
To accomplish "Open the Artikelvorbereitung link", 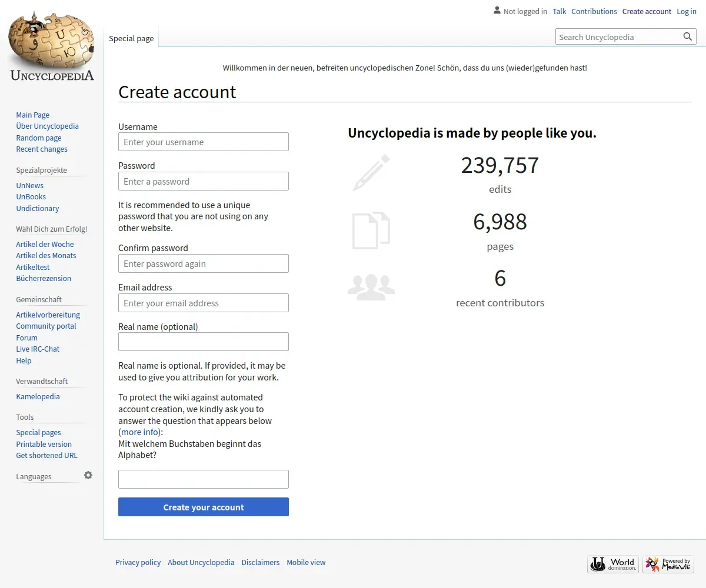I will point(48,315).
